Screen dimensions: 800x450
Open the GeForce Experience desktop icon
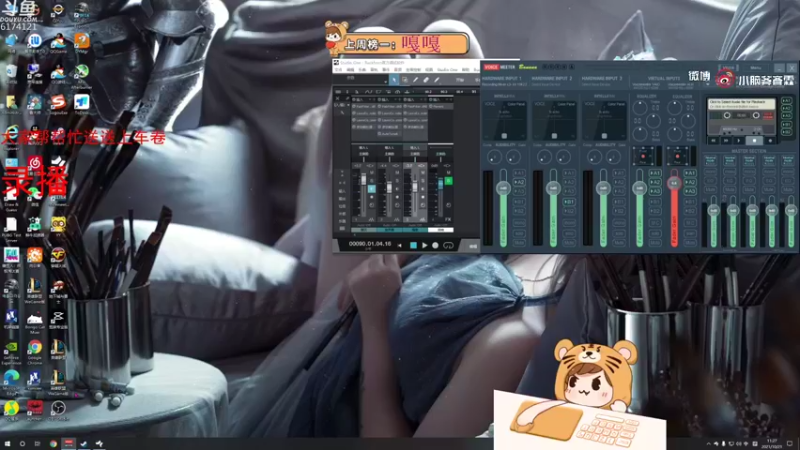click(11, 347)
